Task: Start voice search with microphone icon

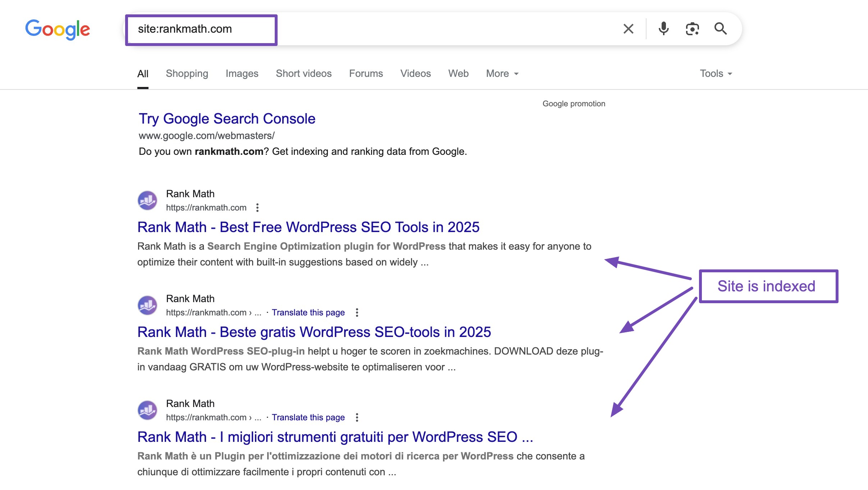Action: pos(663,29)
